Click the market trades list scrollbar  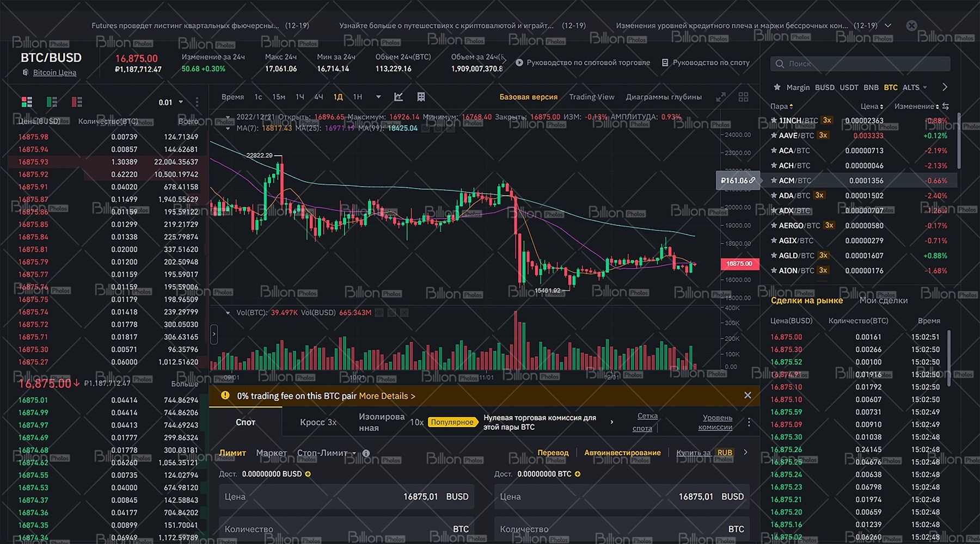pos(950,359)
